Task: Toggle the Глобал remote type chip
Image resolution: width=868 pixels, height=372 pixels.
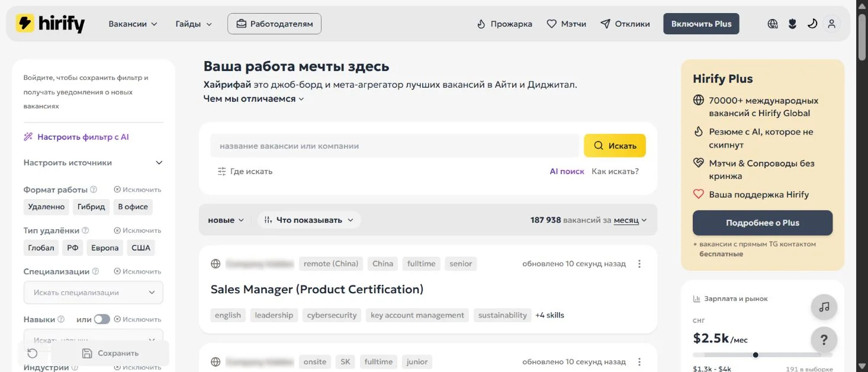Action: tap(41, 248)
